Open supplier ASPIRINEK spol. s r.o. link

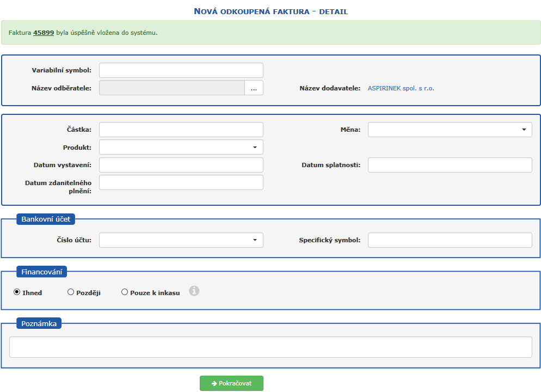pyautogui.click(x=401, y=88)
